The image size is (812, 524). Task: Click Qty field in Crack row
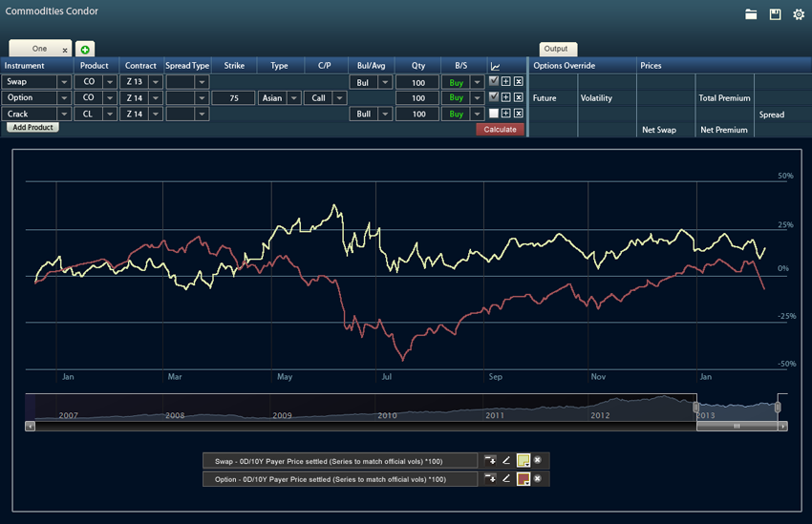pyautogui.click(x=417, y=114)
